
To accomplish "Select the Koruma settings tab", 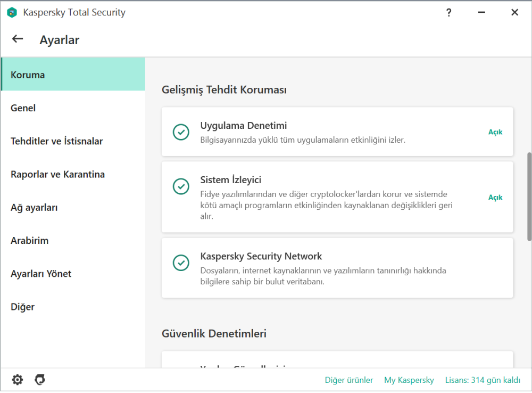I will (x=73, y=75).
